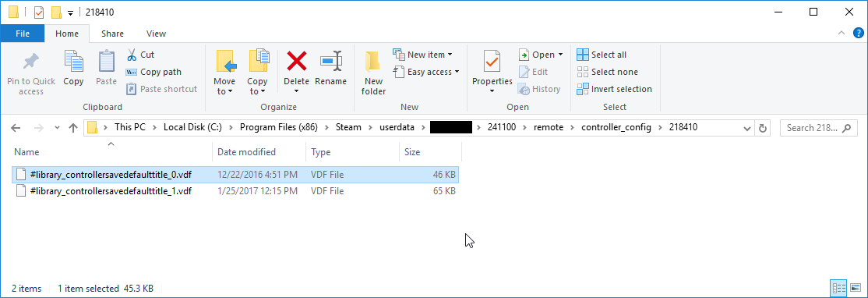868x298 pixels.
Task: Select #library_controllersavedefaulttitle_1.vdf file
Action: pos(235,191)
